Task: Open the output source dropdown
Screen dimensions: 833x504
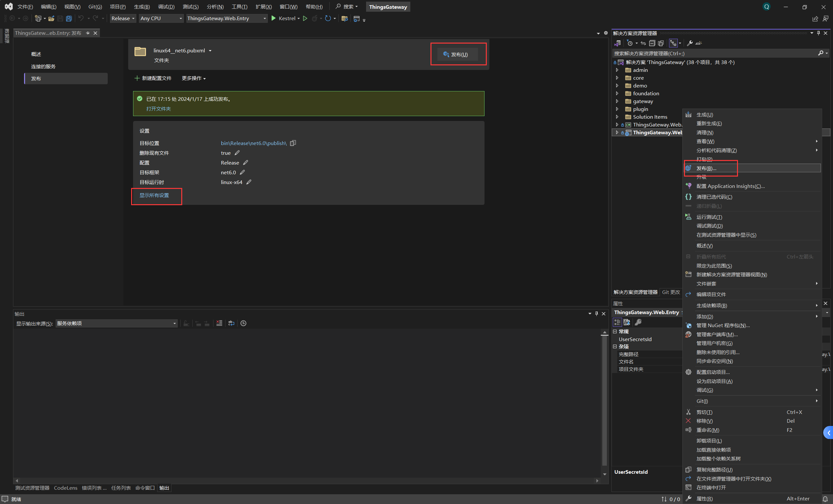Action: point(116,323)
